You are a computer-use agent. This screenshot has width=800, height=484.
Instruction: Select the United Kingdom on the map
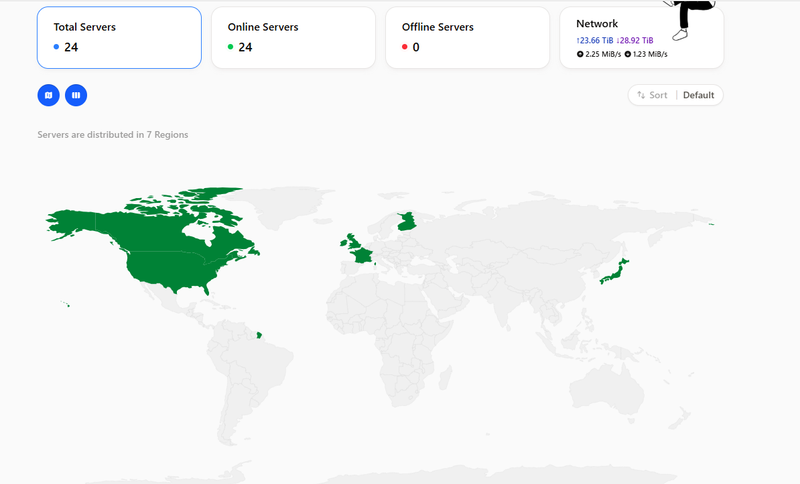[x=352, y=241]
